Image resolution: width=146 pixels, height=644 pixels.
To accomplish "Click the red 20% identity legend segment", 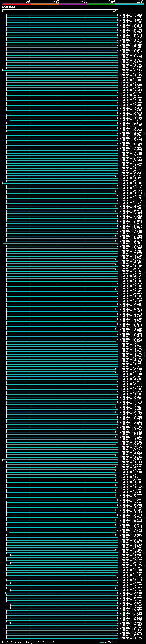I will [16, 4].
